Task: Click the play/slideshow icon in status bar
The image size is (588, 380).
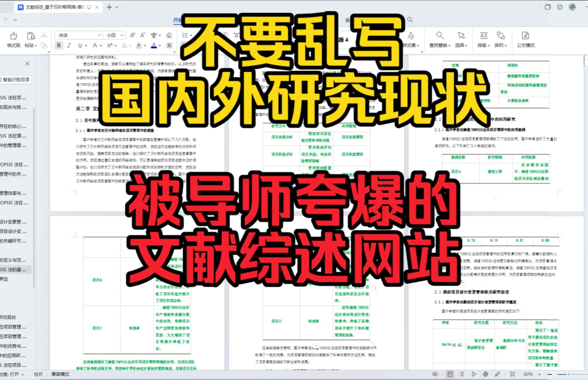Action: pyautogui.click(x=474, y=374)
